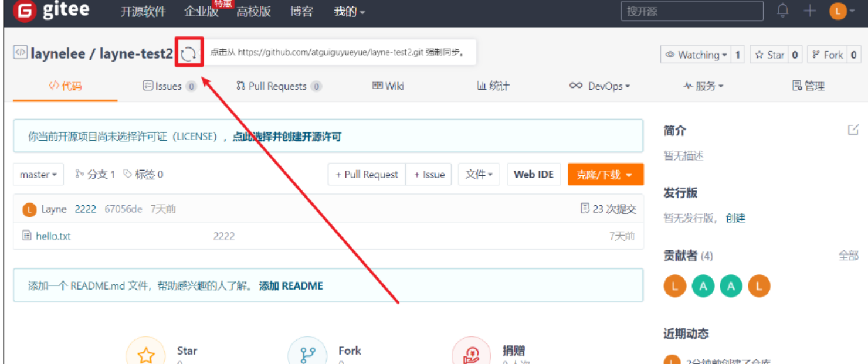This screenshot has height=364, width=868.
Task: View 标签 0 tags
Action: click(x=143, y=174)
